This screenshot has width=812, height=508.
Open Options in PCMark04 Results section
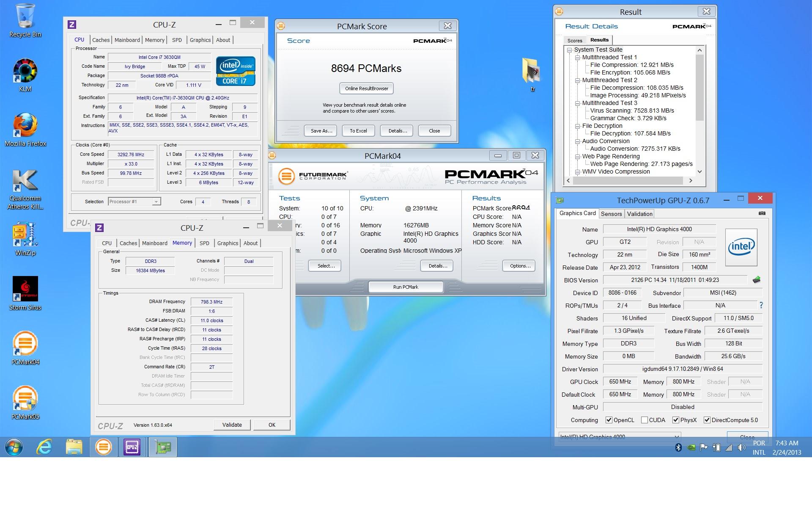click(520, 266)
